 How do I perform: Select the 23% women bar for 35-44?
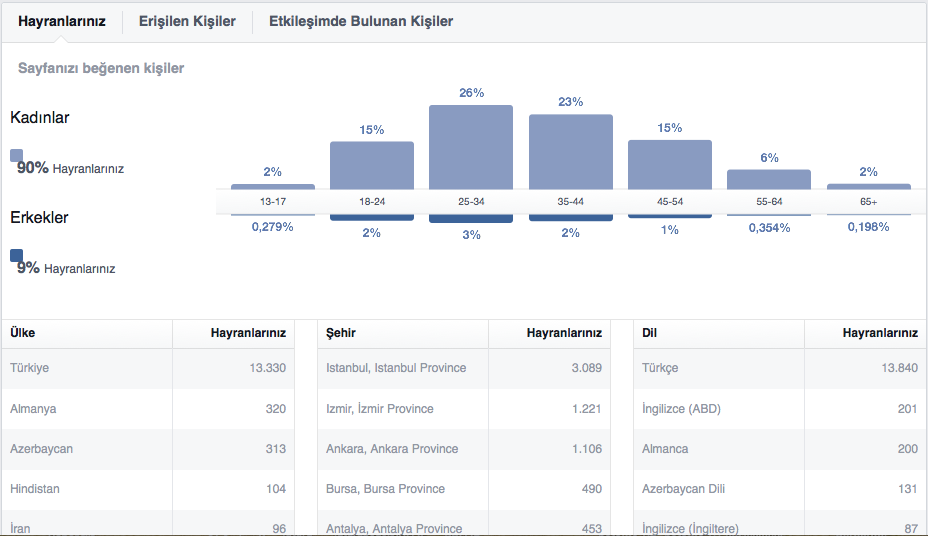tap(571, 152)
